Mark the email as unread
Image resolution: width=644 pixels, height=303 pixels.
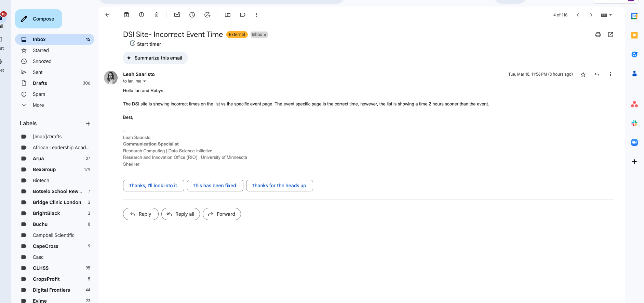pos(177,15)
